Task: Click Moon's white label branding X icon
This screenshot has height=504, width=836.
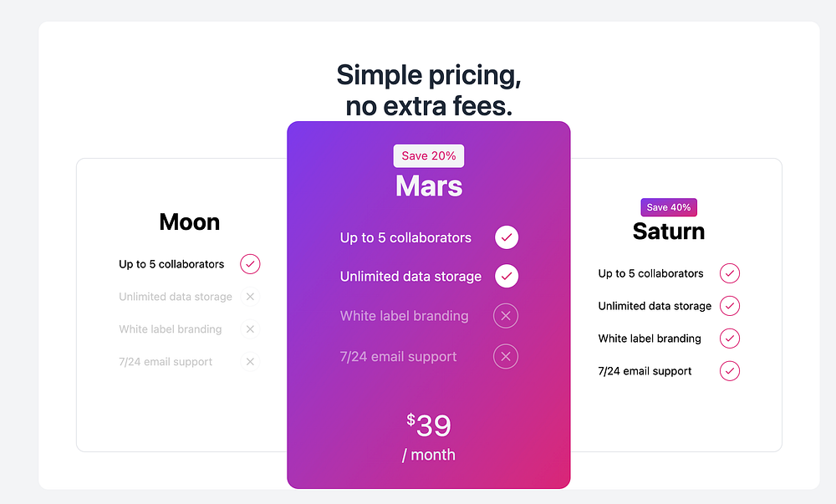Action: click(x=250, y=329)
